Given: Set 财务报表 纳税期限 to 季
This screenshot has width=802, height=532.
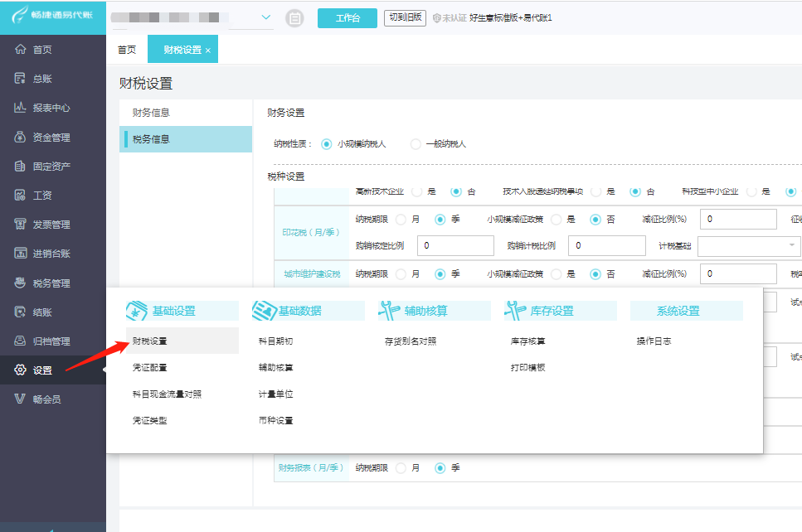Looking at the screenshot, I should coord(440,467).
